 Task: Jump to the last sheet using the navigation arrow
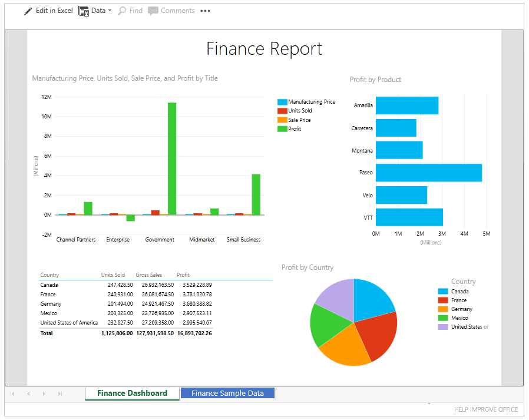coord(59,393)
